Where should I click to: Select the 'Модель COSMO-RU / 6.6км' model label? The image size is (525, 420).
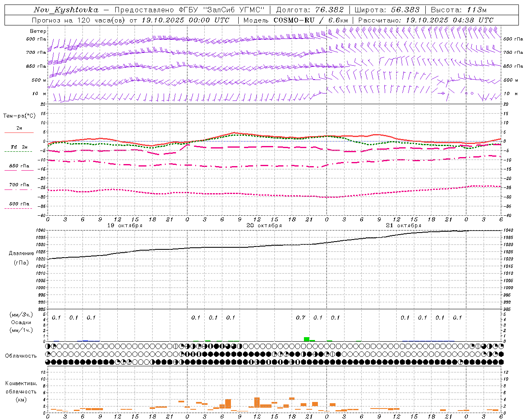click(x=296, y=20)
